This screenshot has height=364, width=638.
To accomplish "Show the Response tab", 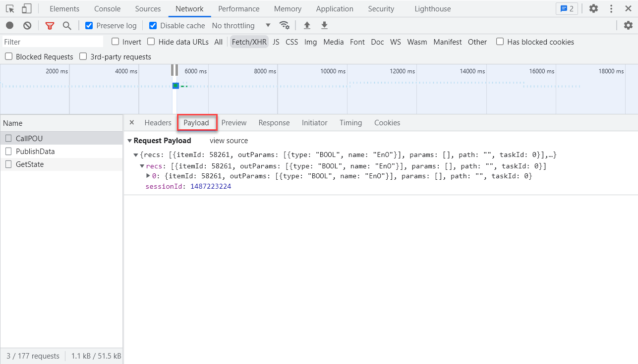I will 274,123.
